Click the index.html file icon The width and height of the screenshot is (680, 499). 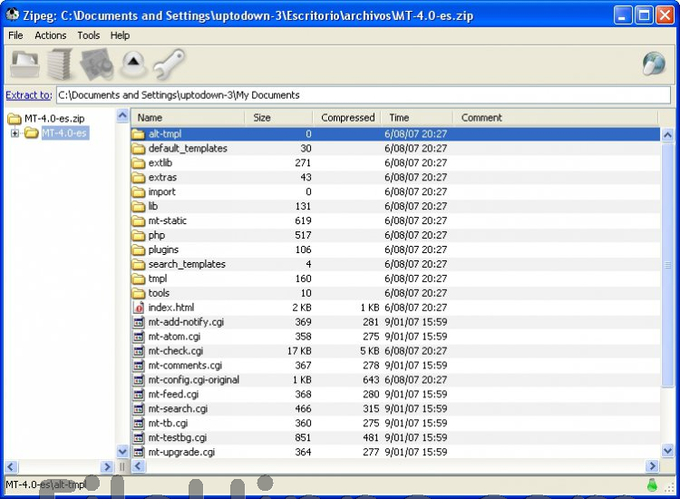point(138,307)
